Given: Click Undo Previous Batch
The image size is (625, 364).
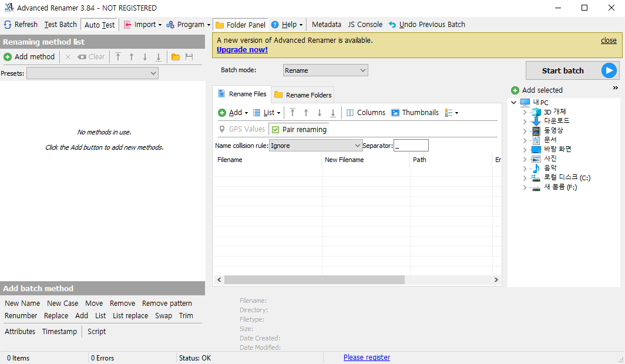Looking at the screenshot, I should pyautogui.click(x=427, y=25).
